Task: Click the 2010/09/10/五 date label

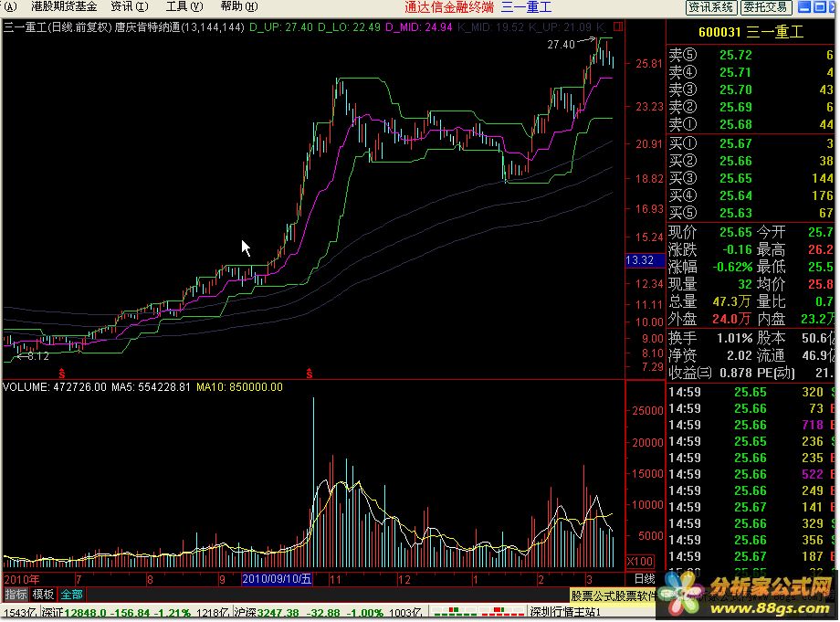Action: point(277,579)
